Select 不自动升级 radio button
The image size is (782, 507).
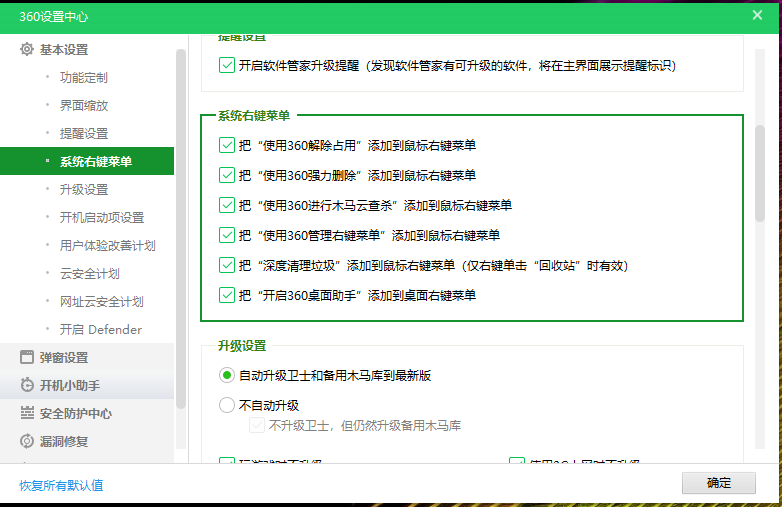pyautogui.click(x=227, y=405)
